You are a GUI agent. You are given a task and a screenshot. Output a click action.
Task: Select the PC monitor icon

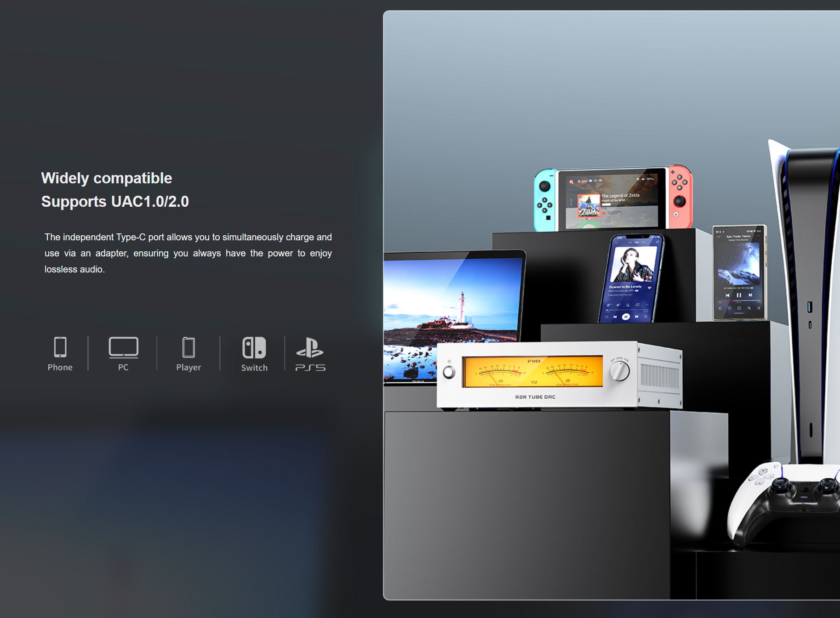(123, 347)
